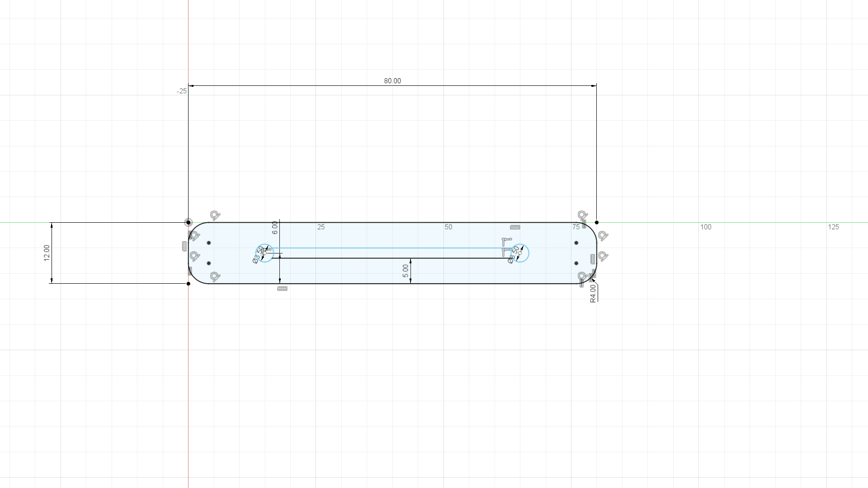Select the 6.00 vertical dimension
868x488 pixels.
(x=275, y=228)
